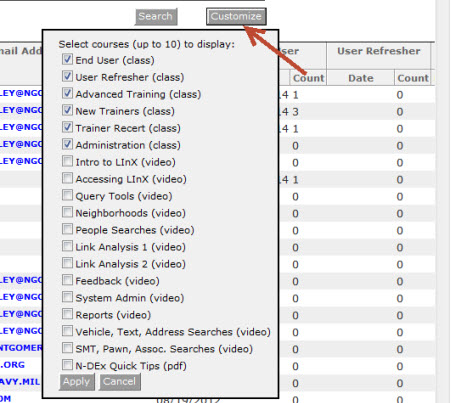451x403 pixels.
Task: Uncheck the New Trainers (class) checkbox
Action: 67,111
